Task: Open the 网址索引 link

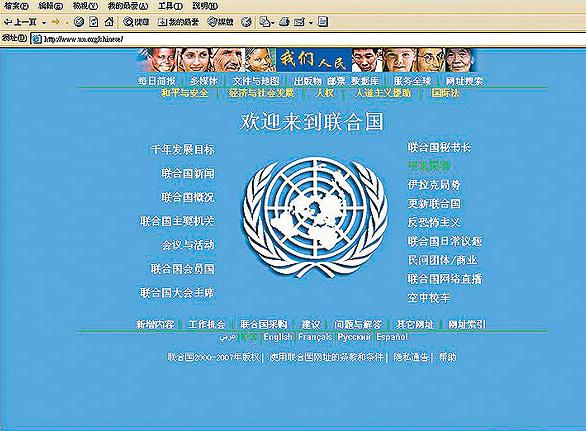Action: [467, 324]
